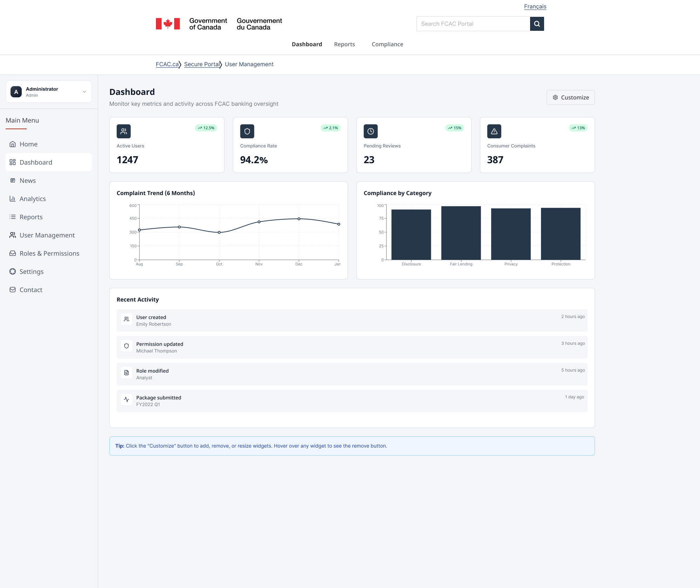The image size is (700, 588).
Task: Click the Pending Reviews clock icon
Action: [371, 131]
